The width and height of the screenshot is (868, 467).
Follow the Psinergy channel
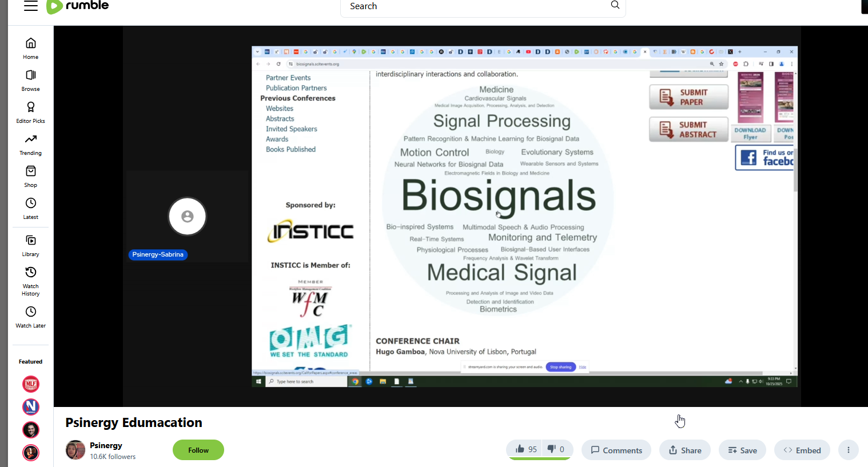pos(198,450)
